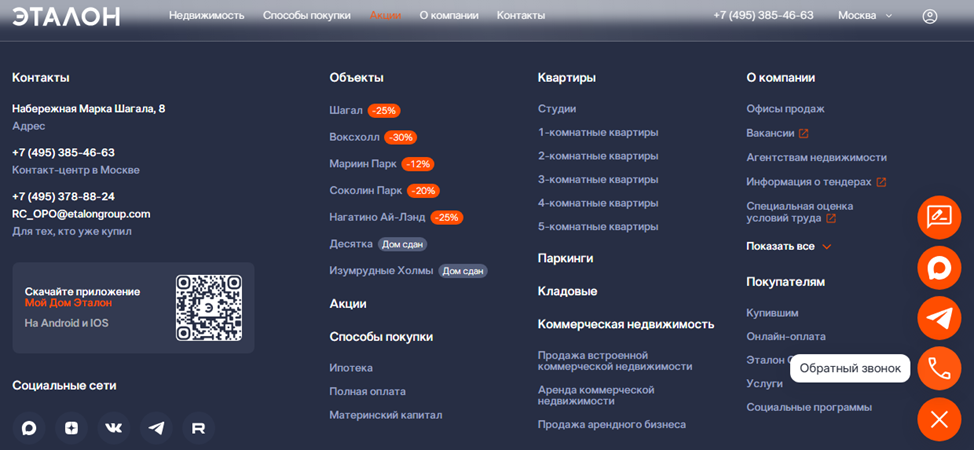Click the ЭТАЛОН logo
Screen dimensions: 974x450
(66, 16)
